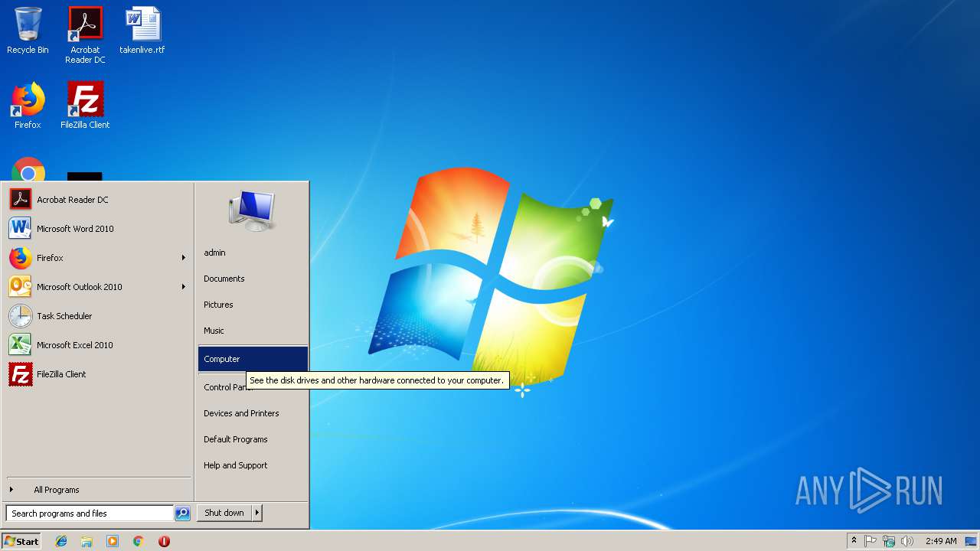Open shut down options arrow

[x=256, y=513]
